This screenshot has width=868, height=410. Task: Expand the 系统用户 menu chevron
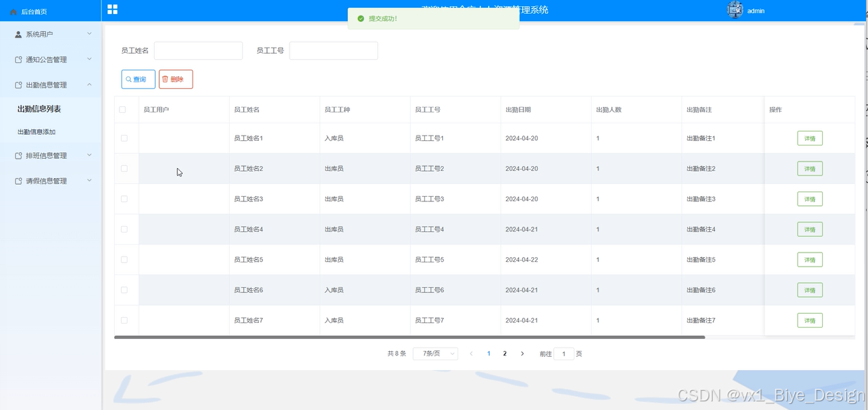coord(90,33)
